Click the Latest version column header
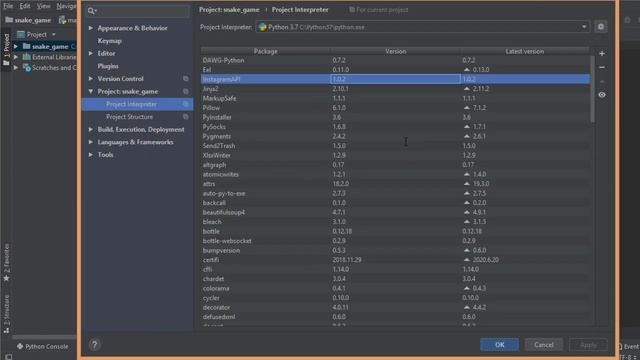Viewport: 640px width, 360px height. (524, 51)
